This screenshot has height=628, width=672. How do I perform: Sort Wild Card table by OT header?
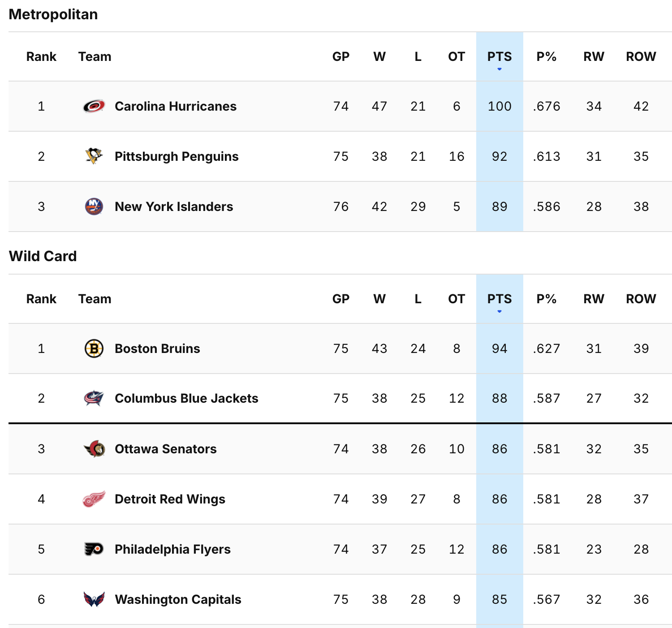pyautogui.click(x=457, y=299)
